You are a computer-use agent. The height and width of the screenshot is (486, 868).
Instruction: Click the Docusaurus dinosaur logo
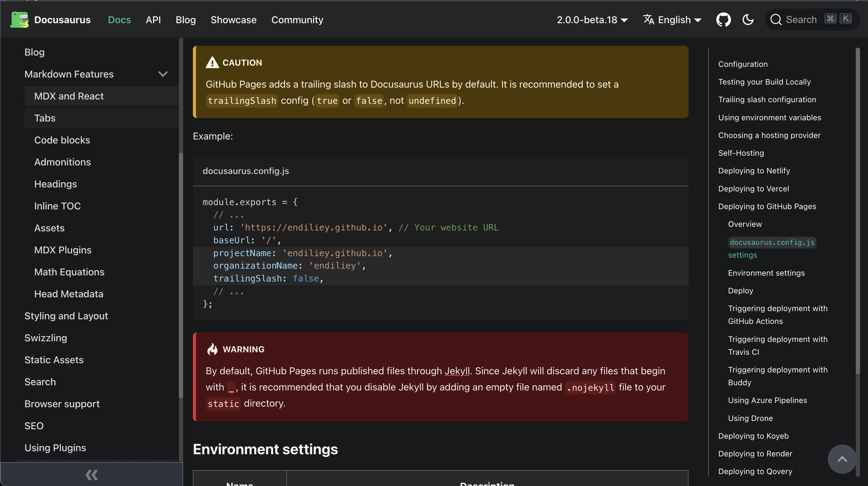tap(20, 20)
